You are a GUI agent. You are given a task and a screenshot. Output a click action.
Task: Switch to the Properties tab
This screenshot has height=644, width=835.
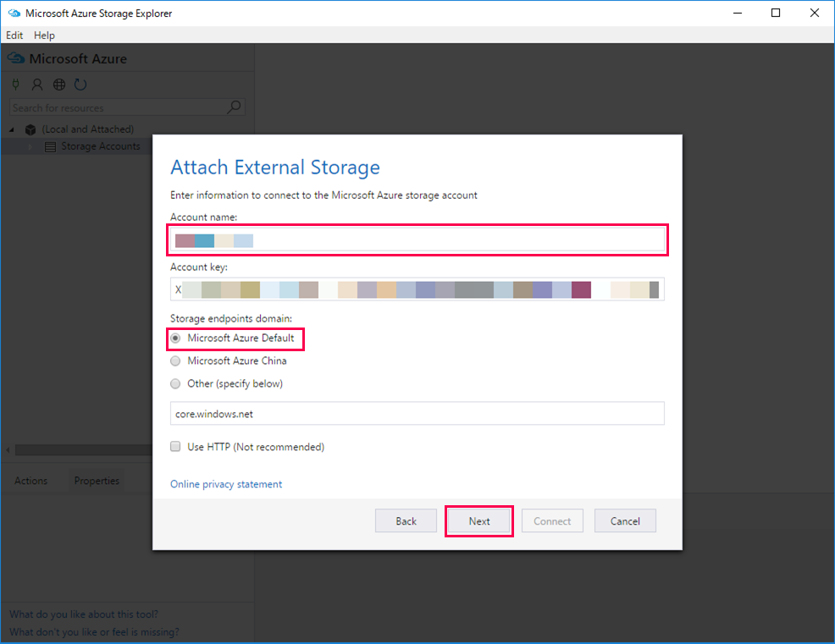tap(97, 481)
